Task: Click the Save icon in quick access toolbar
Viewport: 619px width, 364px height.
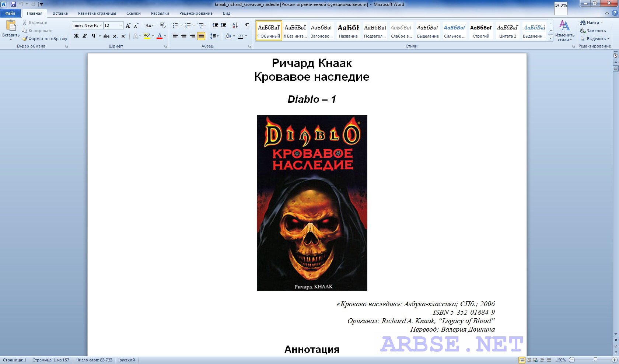Action: 13,4
